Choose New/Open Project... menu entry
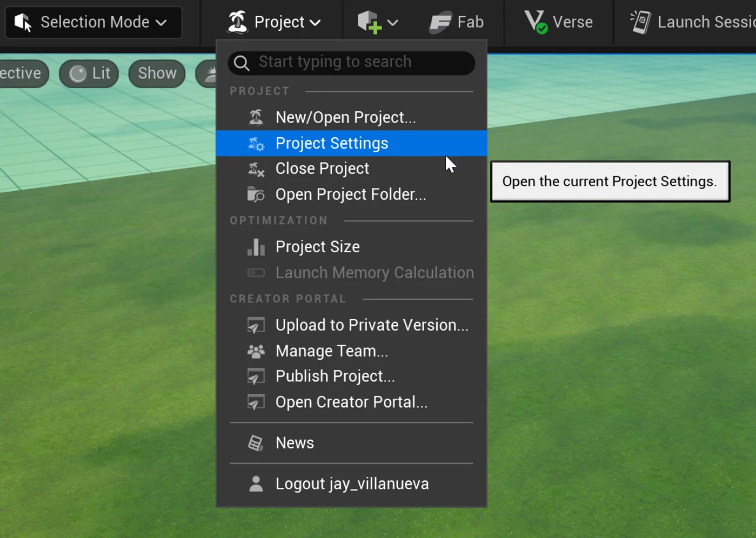Screen dimensions: 756x538 coord(351,117)
